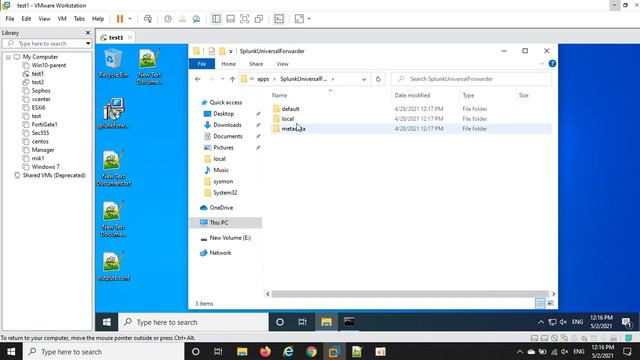Open Explorer View ribbon tab
This screenshot has height=360, width=640.
point(282,64)
